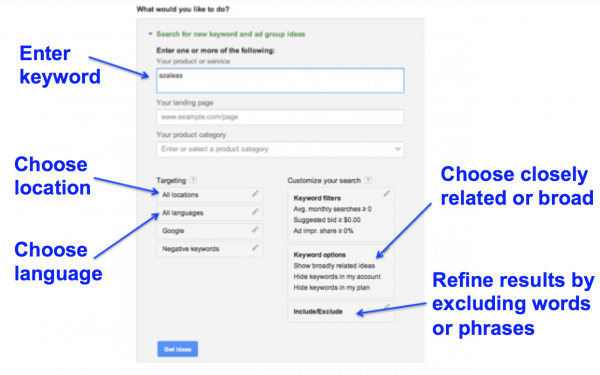Screen dimensions: 600x375
Task: Select the All locations targeting row
Action: click(209, 195)
